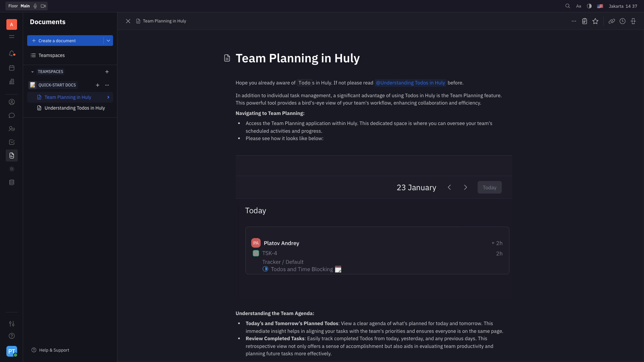
Task: Open the document history clock icon
Action: pyautogui.click(x=623, y=21)
